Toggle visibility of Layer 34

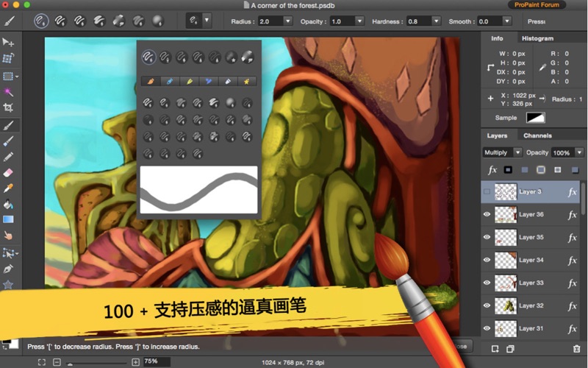click(x=487, y=260)
